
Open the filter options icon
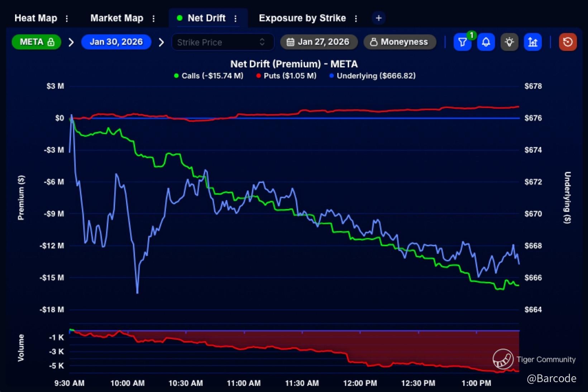(462, 42)
